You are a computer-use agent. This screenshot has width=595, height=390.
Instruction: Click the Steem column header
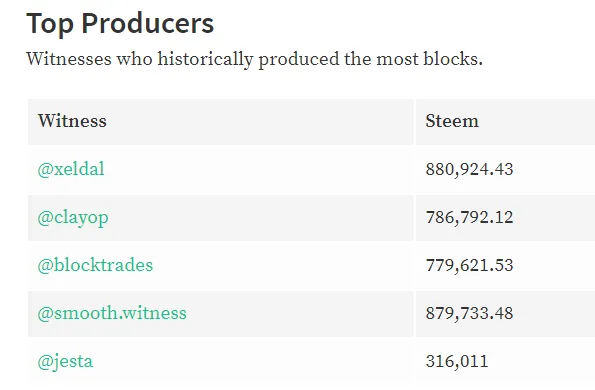[x=452, y=121]
